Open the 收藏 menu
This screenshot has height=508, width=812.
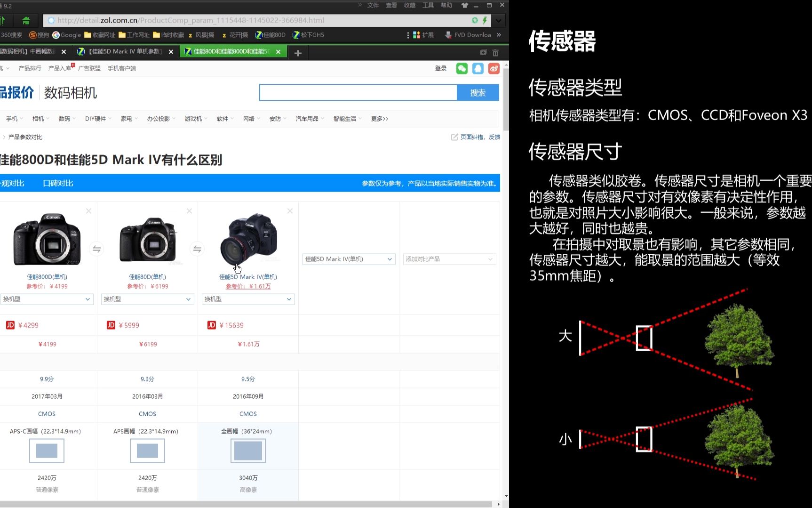point(410,5)
